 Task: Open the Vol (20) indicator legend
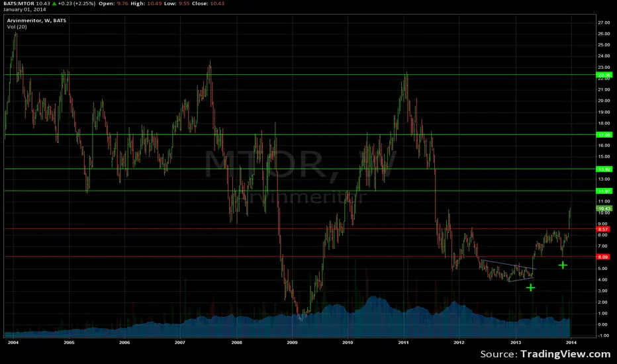(17, 26)
